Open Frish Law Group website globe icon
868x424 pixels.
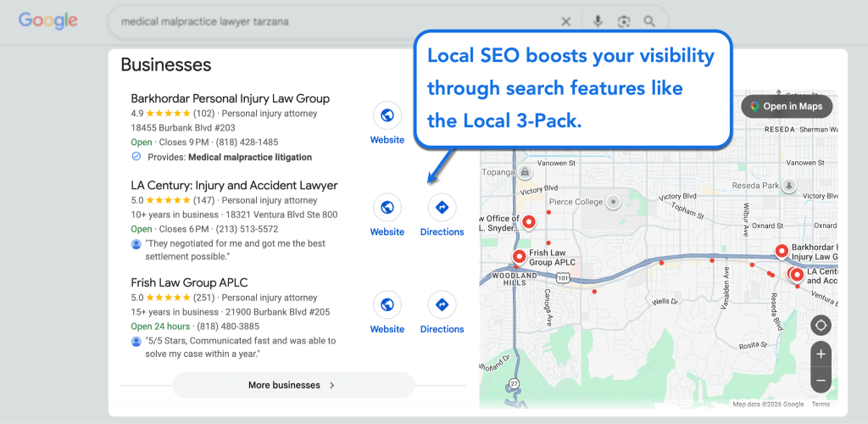tap(387, 304)
